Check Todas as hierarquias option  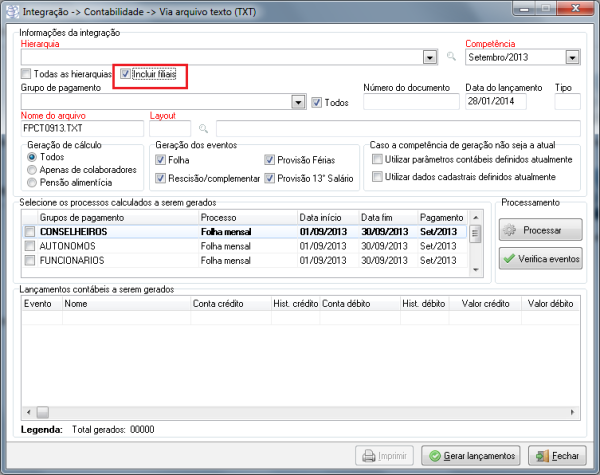(26, 74)
